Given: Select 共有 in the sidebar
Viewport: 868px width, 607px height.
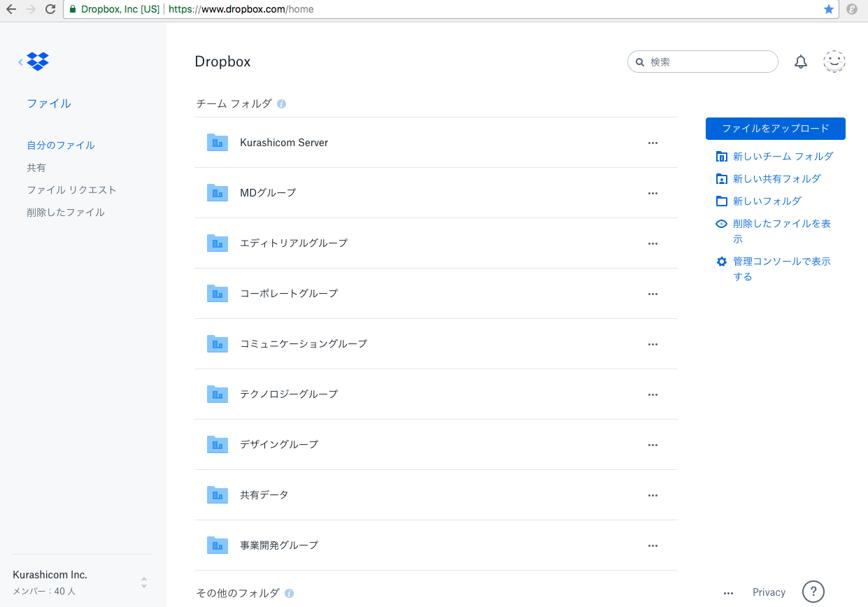Looking at the screenshot, I should coord(36,168).
